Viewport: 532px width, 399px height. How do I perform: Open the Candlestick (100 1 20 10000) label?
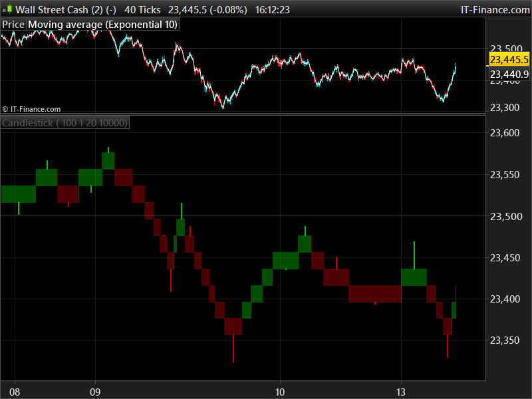click(65, 122)
